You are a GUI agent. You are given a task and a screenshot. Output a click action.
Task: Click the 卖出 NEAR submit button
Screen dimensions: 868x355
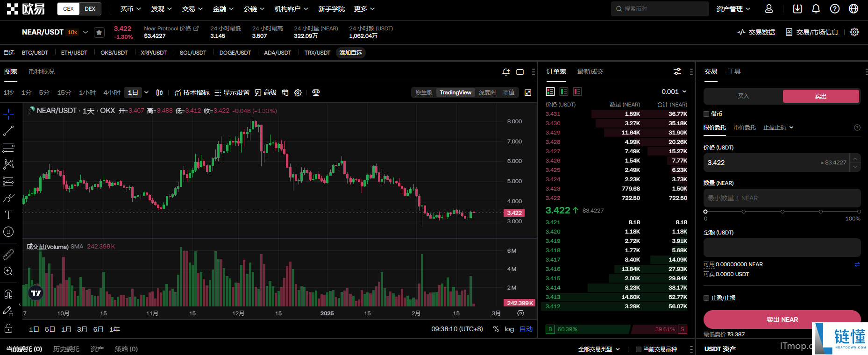point(782,319)
